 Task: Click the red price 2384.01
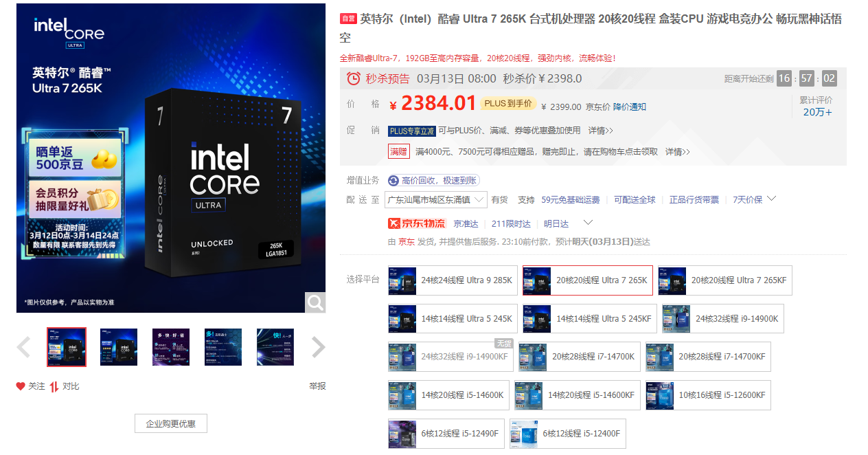(x=438, y=103)
